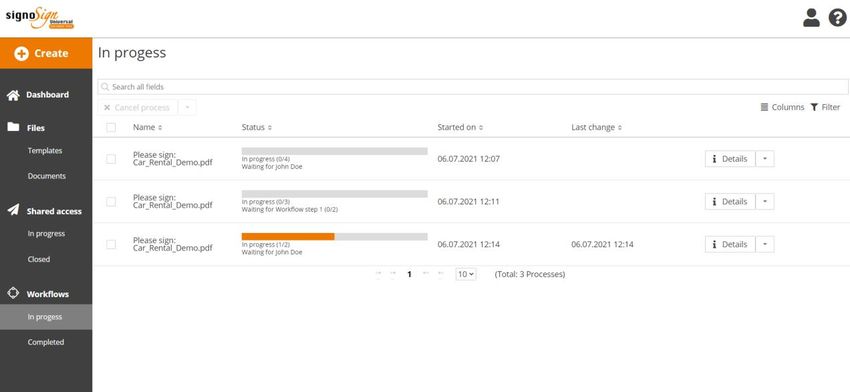
Task: Open the help question mark icon
Action: point(838,18)
